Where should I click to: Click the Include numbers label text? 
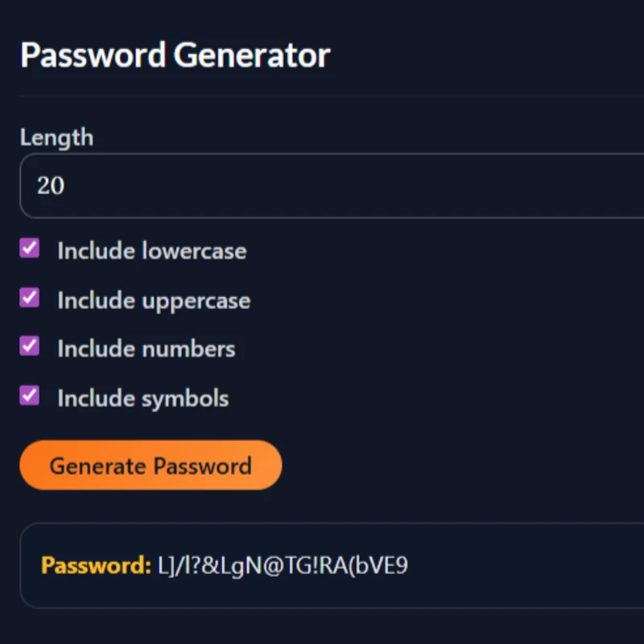145,349
